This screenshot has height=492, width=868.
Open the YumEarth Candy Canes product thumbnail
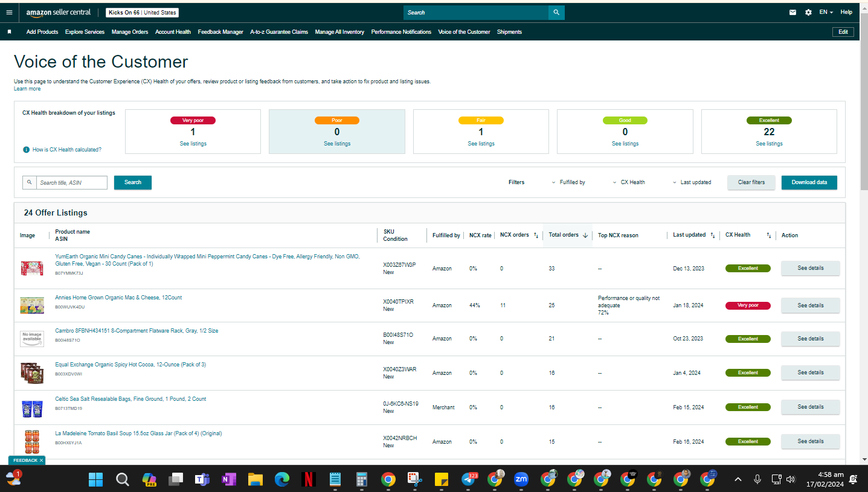32,268
